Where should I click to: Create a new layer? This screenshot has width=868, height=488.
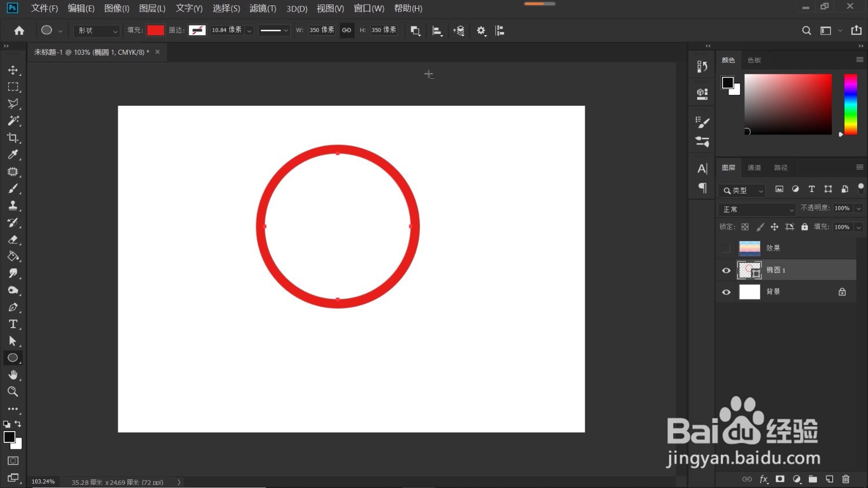829,479
